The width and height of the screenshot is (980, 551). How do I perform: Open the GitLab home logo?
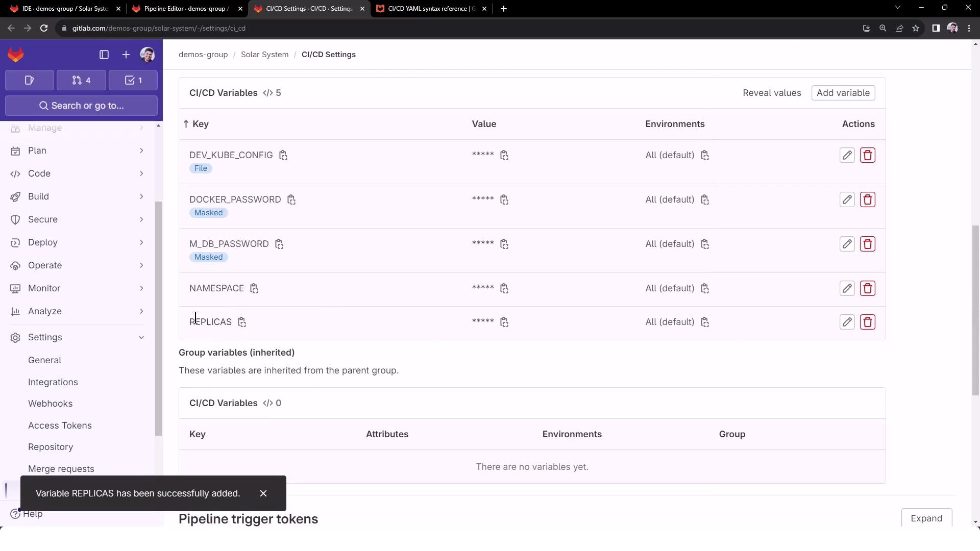point(16,55)
